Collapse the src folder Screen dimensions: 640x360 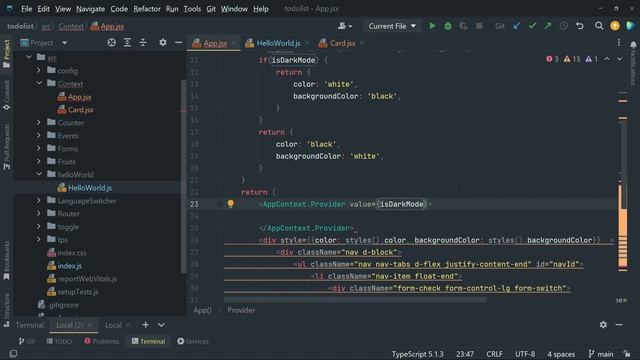[x=29, y=58]
